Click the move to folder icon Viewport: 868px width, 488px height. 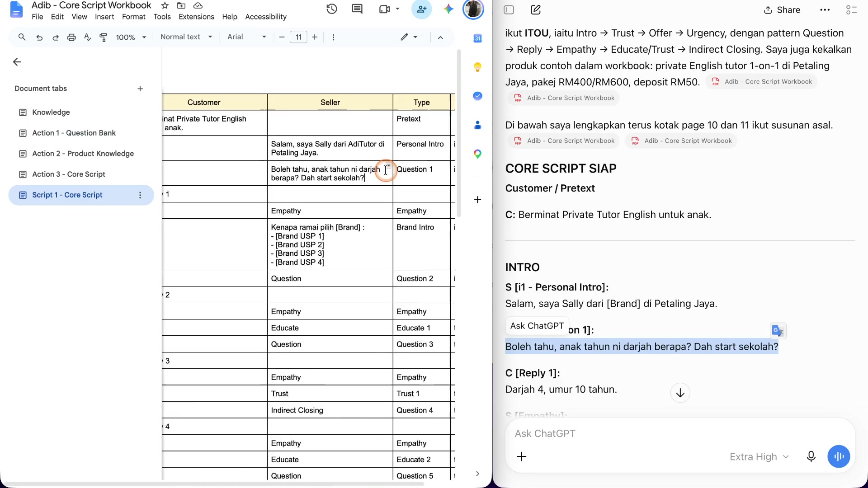(181, 5)
